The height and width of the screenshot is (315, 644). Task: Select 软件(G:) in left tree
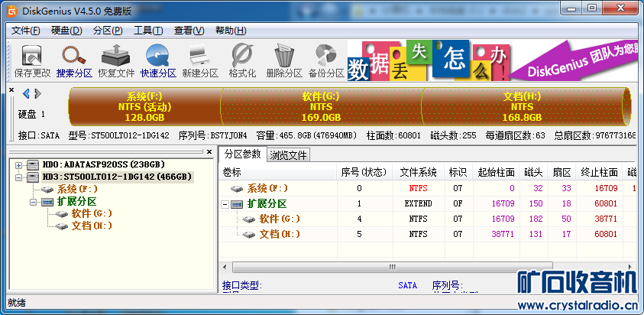[x=91, y=214]
